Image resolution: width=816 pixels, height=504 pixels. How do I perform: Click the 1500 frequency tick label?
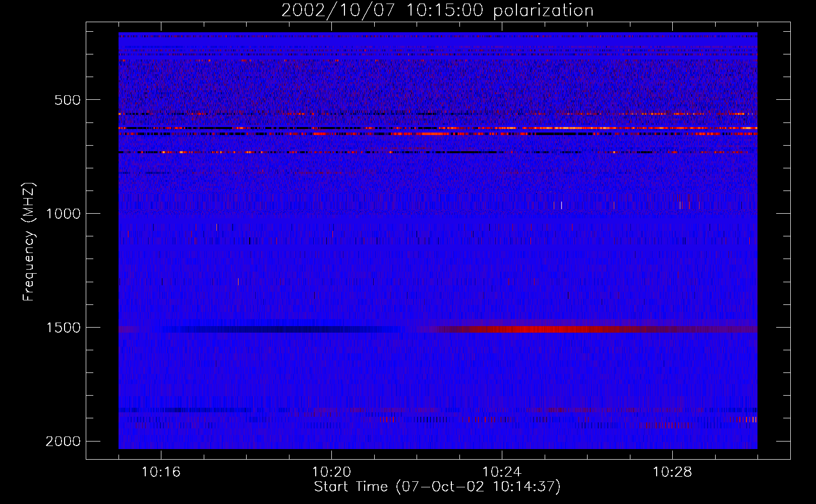pos(63,328)
